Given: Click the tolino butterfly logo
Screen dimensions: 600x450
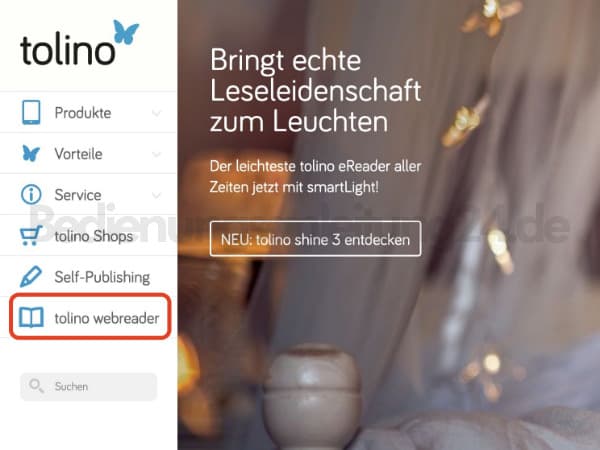Looking at the screenshot, I should 126,32.
